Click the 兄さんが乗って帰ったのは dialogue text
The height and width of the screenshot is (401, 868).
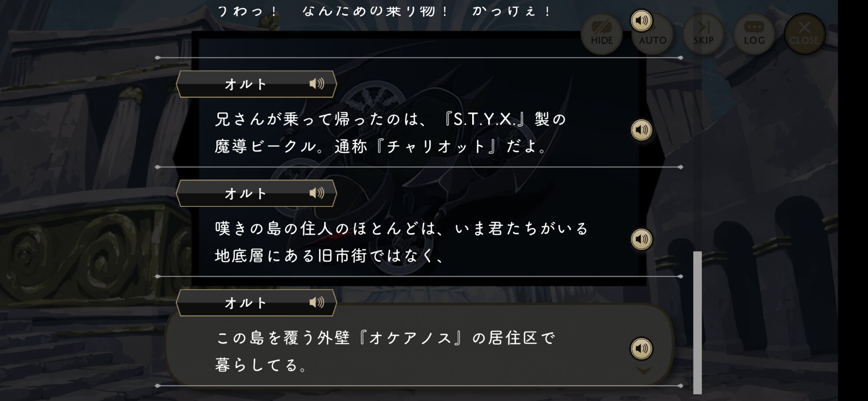point(391,119)
